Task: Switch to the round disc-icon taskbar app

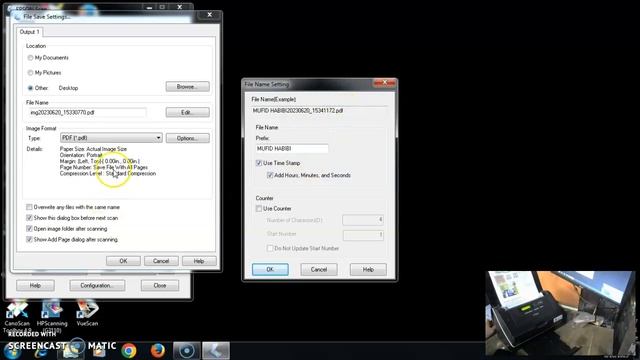Action: click(x=187, y=351)
